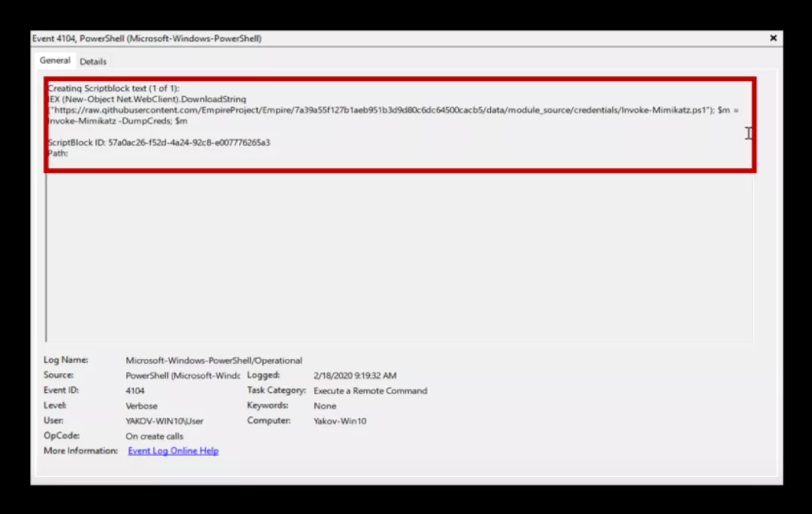
Task: Click the 'More Information:' field label
Action: [x=80, y=450]
